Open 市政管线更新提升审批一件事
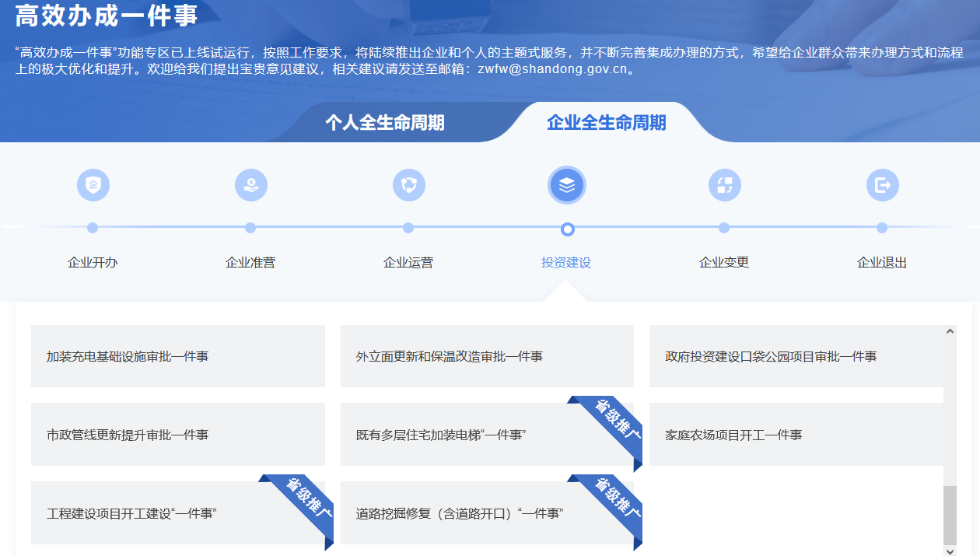980x556 pixels. pyautogui.click(x=177, y=434)
